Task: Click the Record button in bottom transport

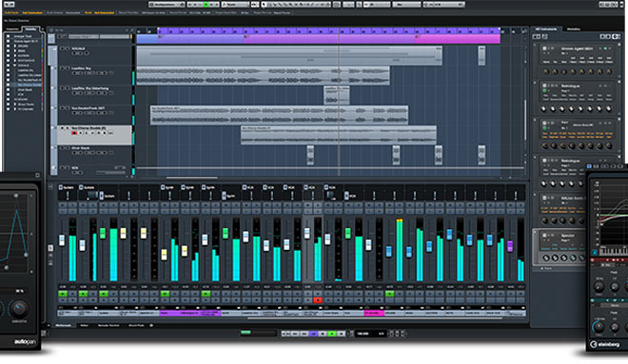Action: click(341, 334)
